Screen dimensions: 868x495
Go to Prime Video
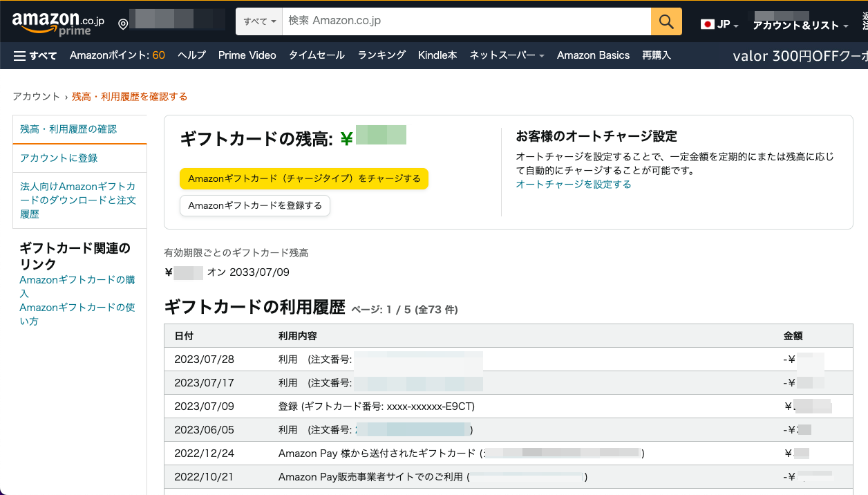(247, 55)
